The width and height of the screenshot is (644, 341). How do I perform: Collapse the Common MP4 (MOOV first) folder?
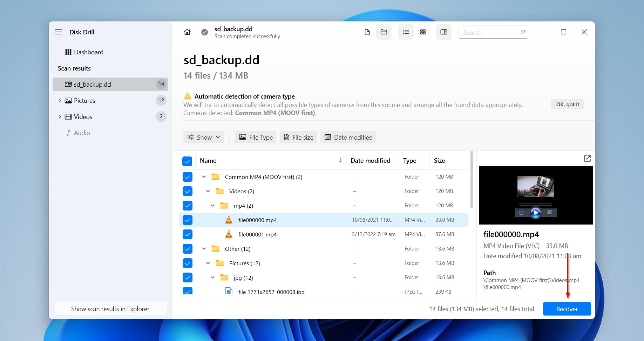pos(204,177)
